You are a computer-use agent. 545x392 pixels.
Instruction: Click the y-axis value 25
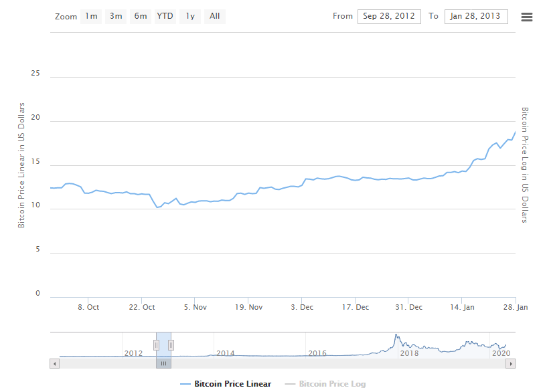tap(35, 73)
